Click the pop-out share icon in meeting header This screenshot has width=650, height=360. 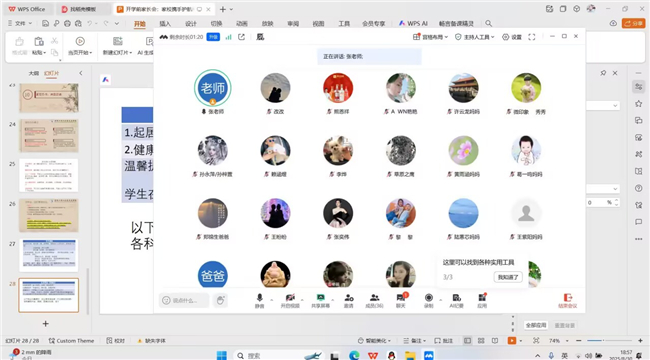pos(241,37)
